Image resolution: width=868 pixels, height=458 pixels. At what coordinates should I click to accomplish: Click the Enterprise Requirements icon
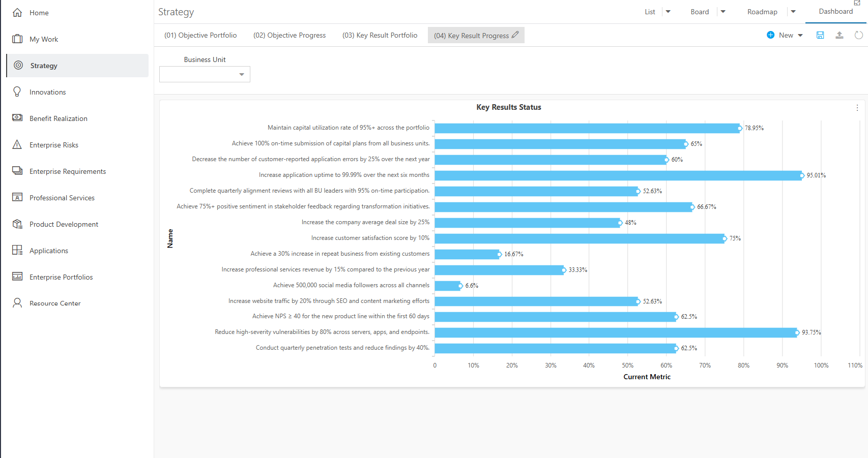(17, 171)
